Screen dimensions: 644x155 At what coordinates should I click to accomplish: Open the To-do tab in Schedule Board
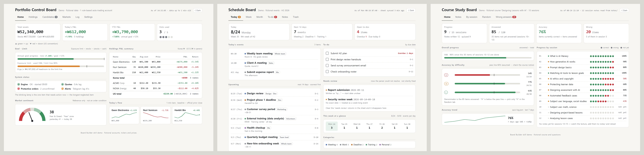pos(272,17)
